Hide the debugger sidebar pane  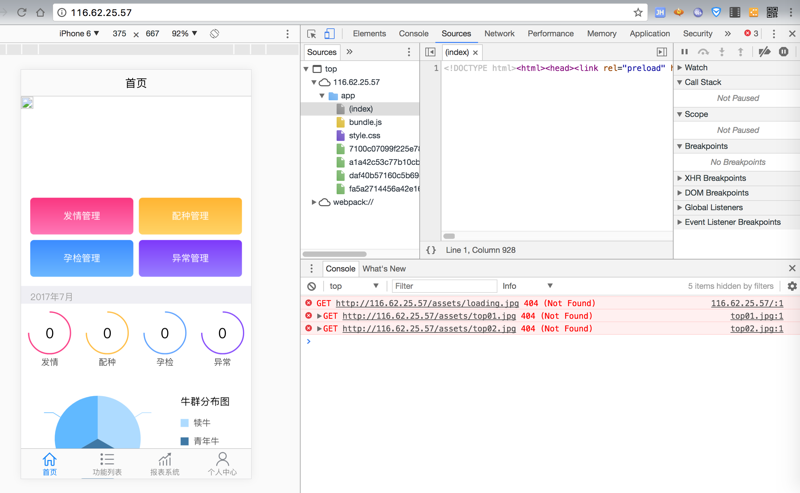click(x=662, y=52)
